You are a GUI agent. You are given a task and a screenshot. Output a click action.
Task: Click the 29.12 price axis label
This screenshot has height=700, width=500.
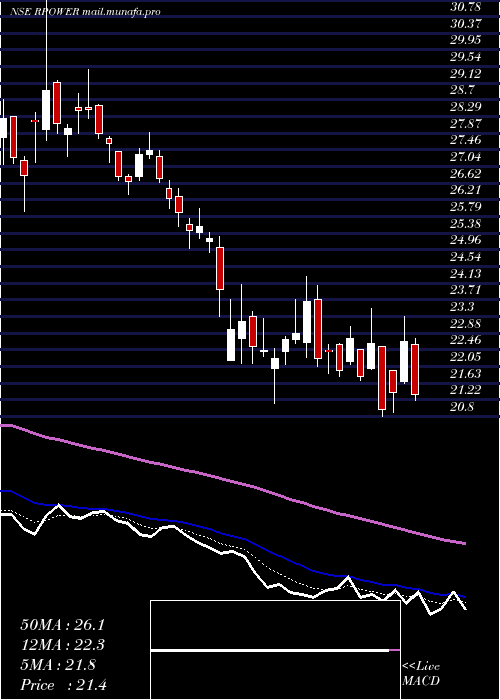tap(466, 74)
